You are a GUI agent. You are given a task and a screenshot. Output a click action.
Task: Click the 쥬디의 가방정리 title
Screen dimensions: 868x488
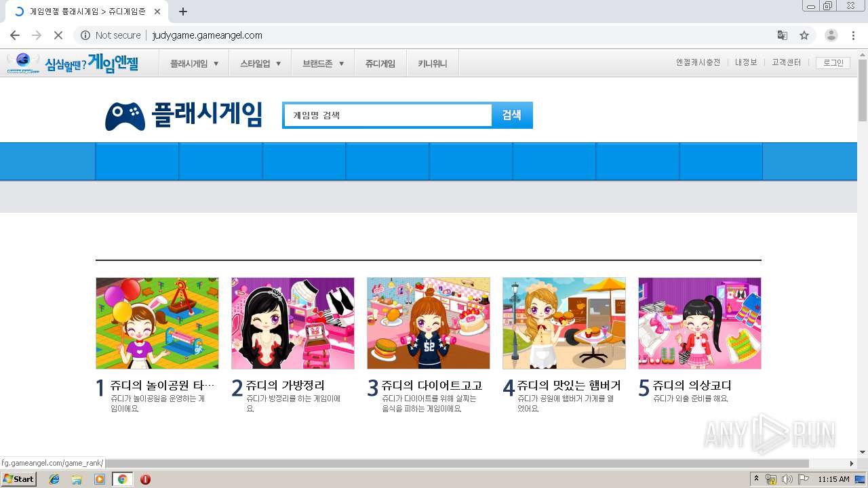click(x=285, y=386)
